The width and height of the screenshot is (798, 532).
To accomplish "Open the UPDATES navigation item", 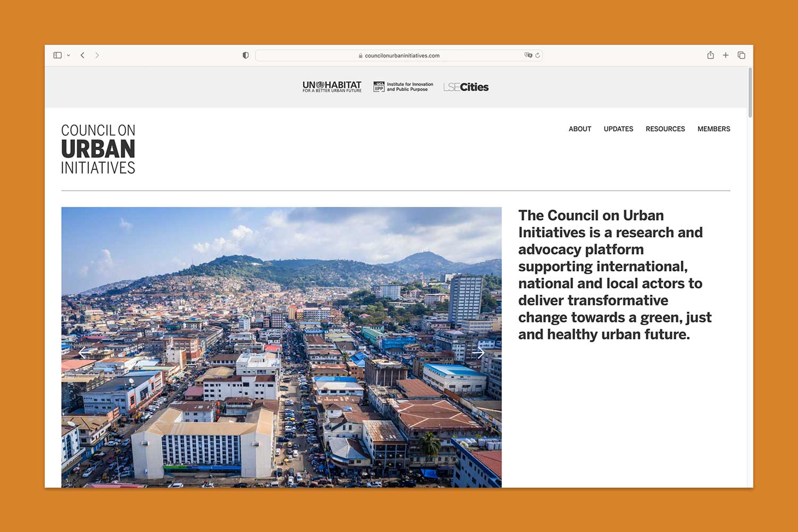I will pos(618,129).
